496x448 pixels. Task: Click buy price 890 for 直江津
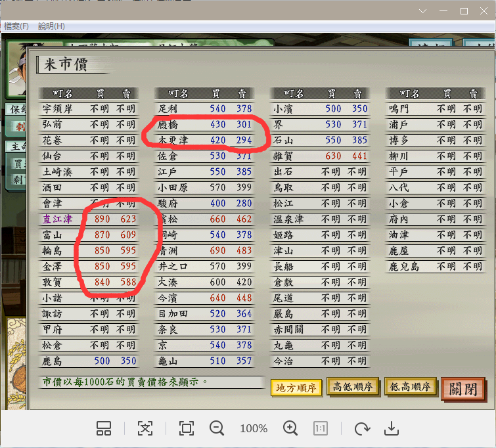(x=102, y=219)
